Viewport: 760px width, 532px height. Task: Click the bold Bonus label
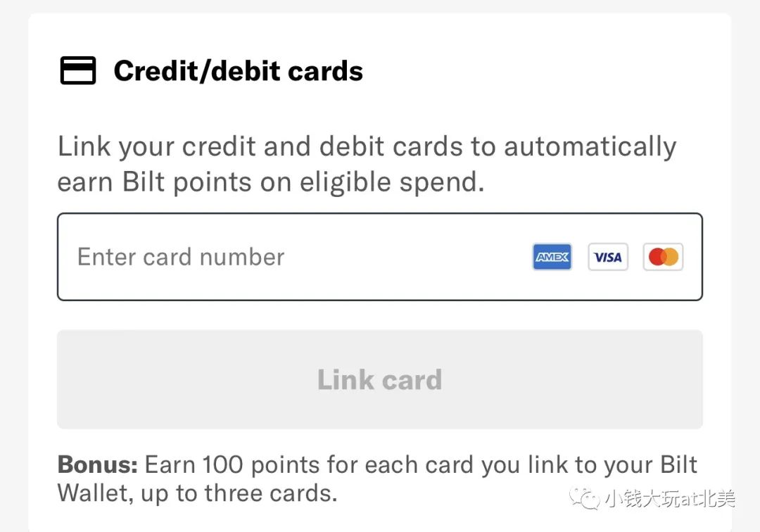[97, 464]
